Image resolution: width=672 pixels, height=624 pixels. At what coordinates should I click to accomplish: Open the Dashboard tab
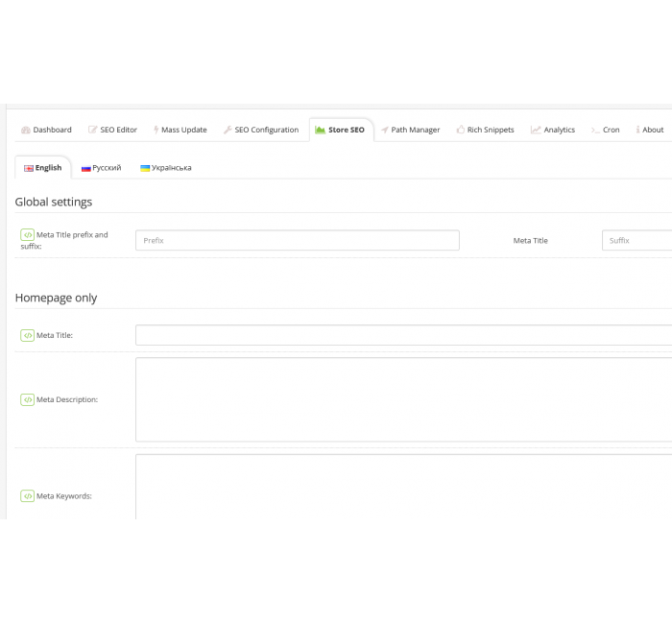pyautogui.click(x=47, y=130)
